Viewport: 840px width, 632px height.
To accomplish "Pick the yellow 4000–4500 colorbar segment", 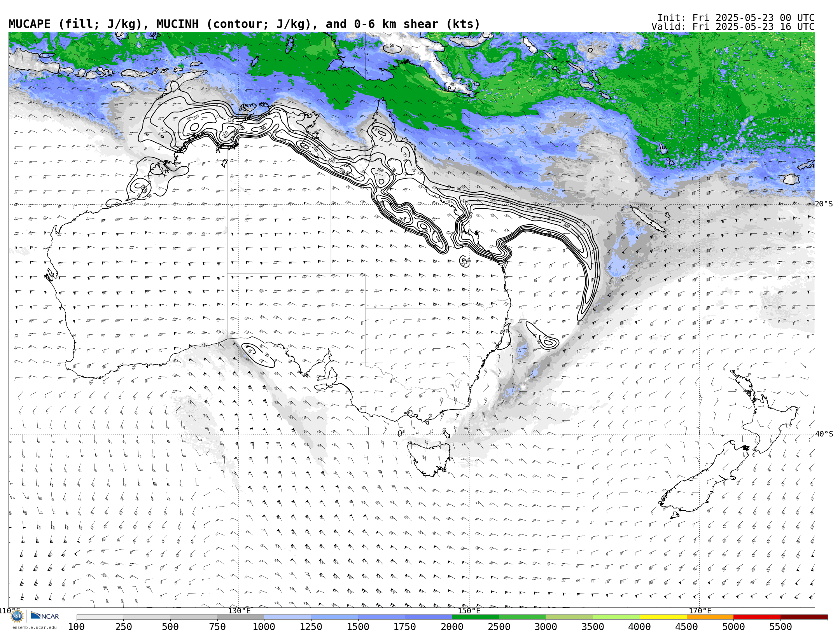I will point(663,617).
